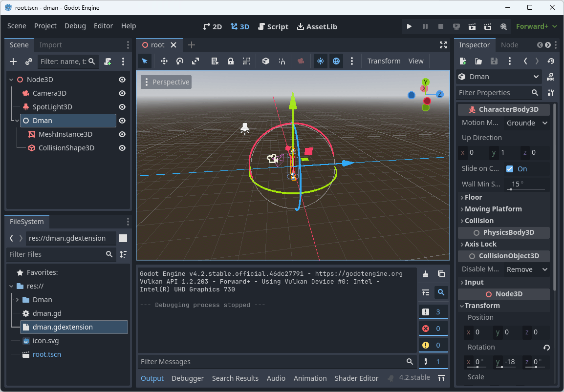Instantiate child scene with the link icon
The height and width of the screenshot is (392, 564).
(x=29, y=62)
